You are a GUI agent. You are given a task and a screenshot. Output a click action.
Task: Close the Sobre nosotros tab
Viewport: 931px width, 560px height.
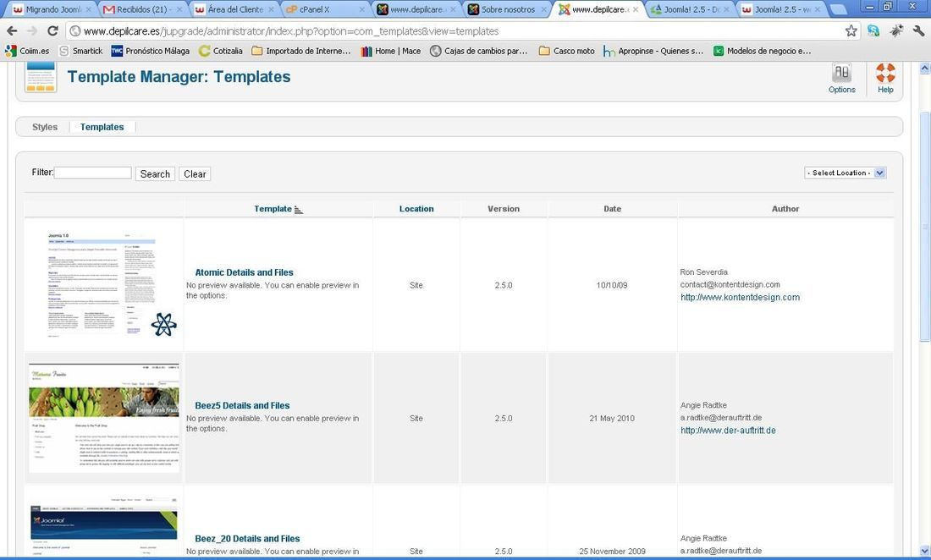pos(543,9)
